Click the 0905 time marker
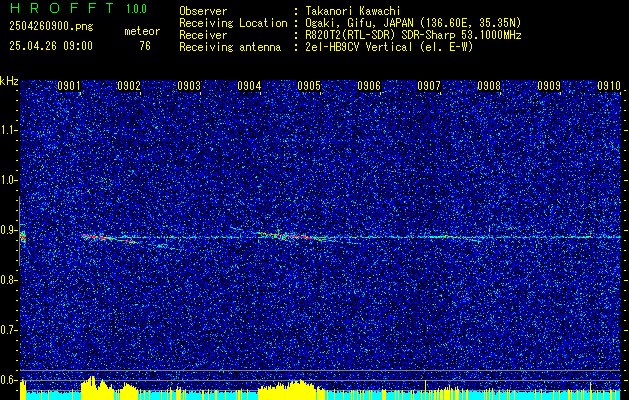 click(x=309, y=86)
